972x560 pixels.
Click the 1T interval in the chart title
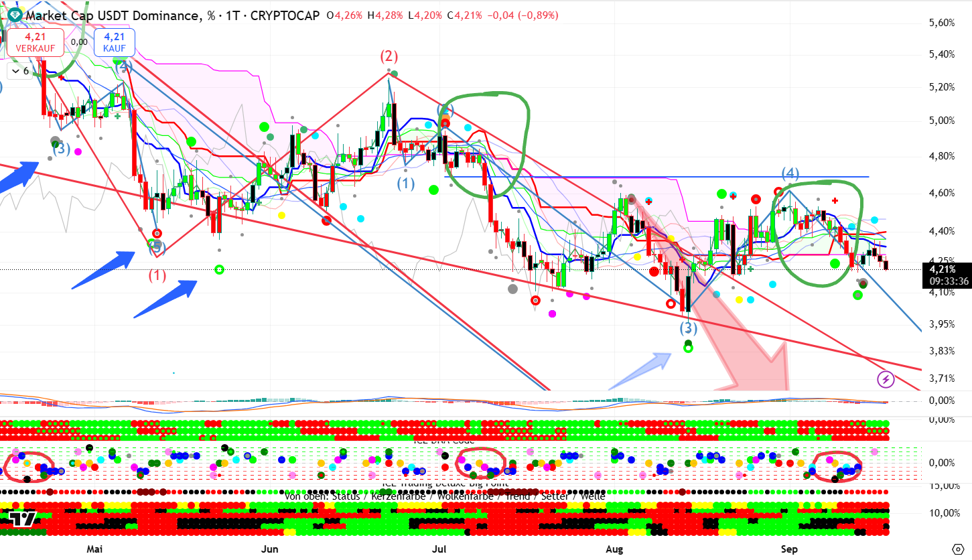point(227,15)
